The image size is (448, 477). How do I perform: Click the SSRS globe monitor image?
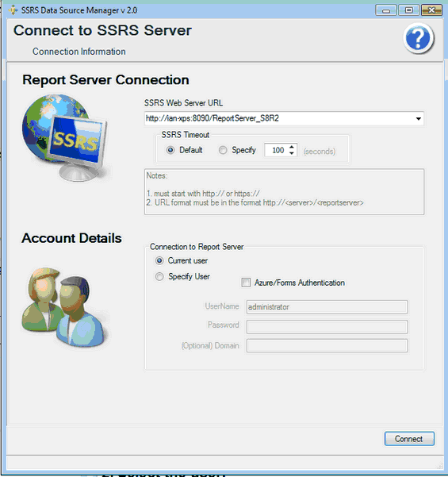65,138
